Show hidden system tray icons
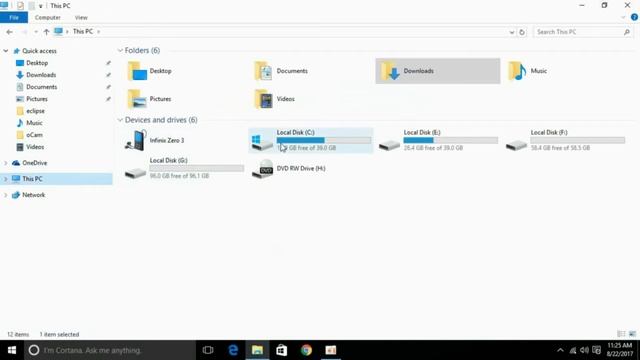This screenshot has height=360, width=640. pos(560,350)
